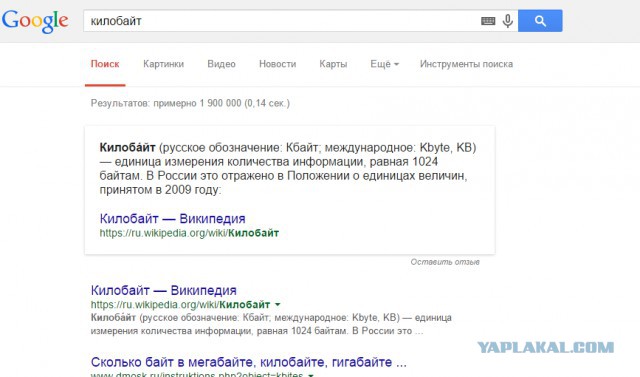Select the Поиск tab
The image size is (640, 377).
[105, 64]
